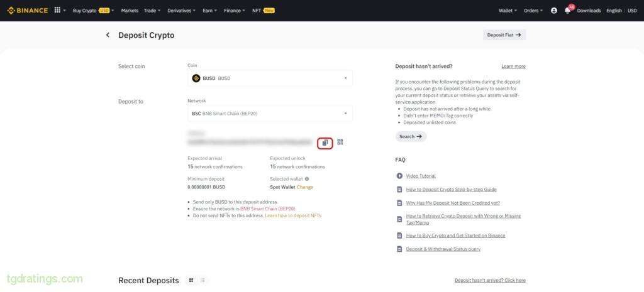Click the 0.00000001 BUSD minimum deposit value
The image size is (644, 292).
point(206,187)
